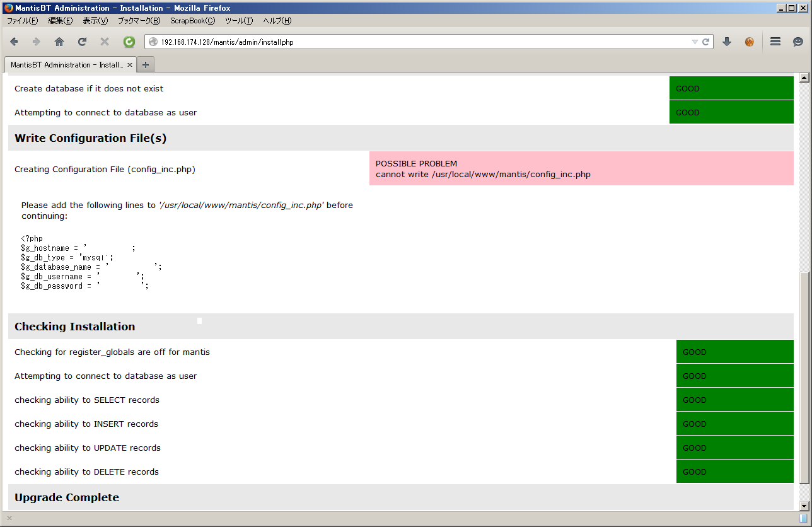Click the $g_db_username code line

pyautogui.click(x=83, y=277)
